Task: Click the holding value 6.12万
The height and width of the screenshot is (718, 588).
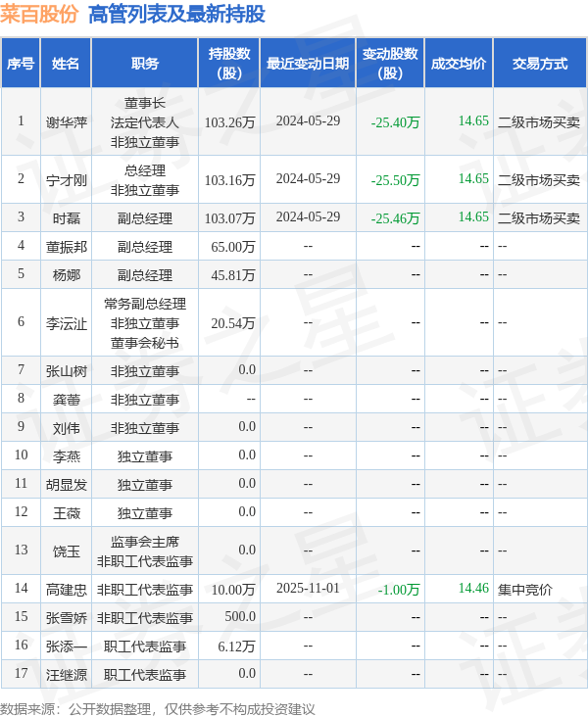Action: [x=236, y=646]
